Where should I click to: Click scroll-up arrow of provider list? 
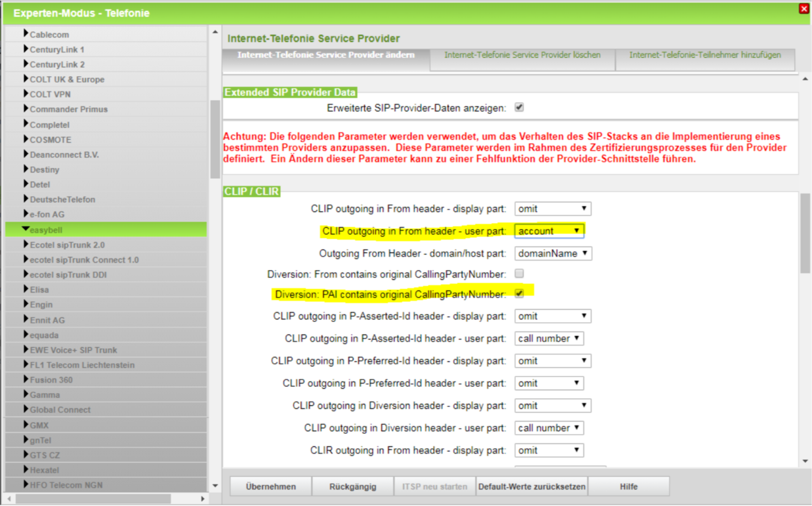coord(215,32)
